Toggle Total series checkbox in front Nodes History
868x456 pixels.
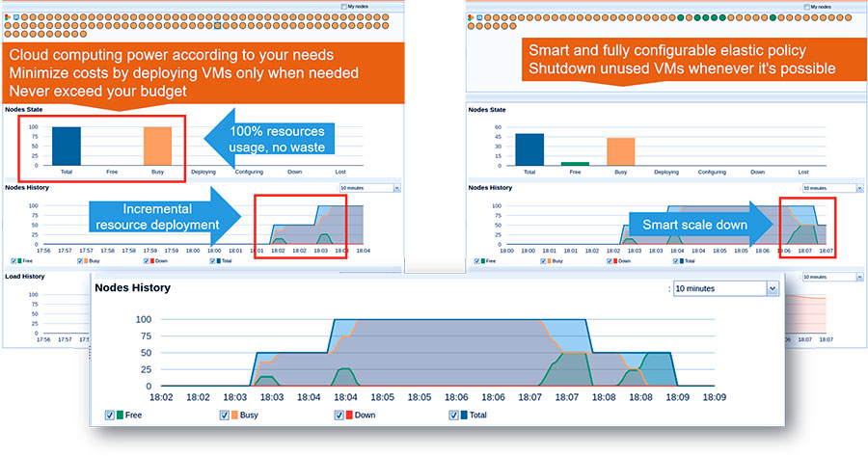coord(453,416)
